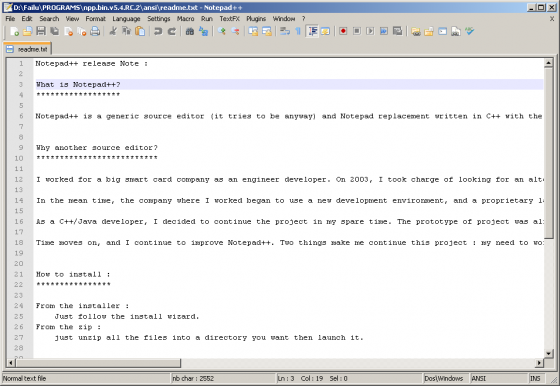560x386 pixels.
Task: Open the ? help menu
Action: click(303, 19)
